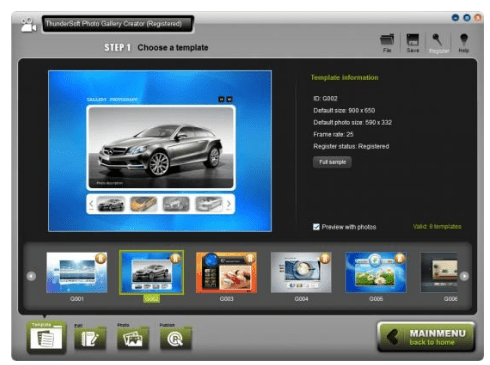This screenshot has height=365, width=490.
Task: Go to the Template step tab
Action: pos(46,337)
